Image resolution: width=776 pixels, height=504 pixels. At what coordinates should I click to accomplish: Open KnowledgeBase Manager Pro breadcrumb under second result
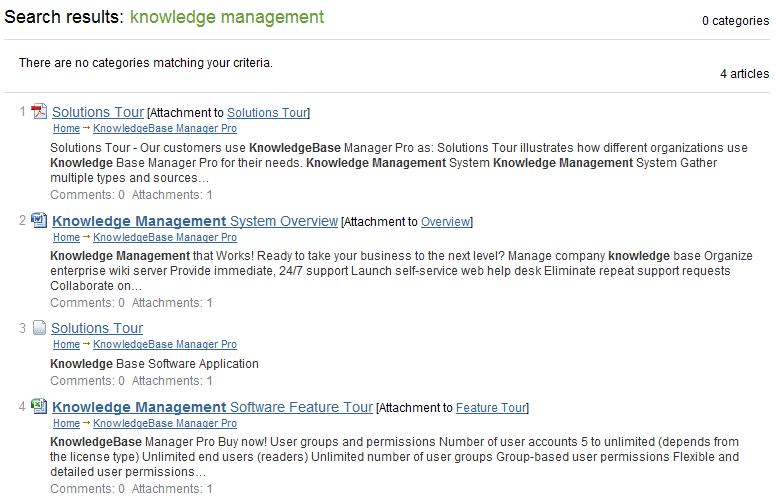point(165,237)
